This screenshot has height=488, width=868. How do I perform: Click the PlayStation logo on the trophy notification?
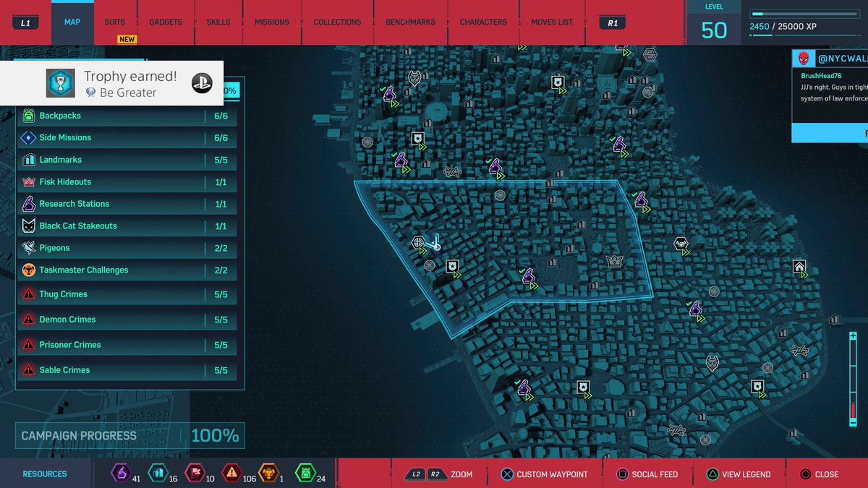[202, 83]
